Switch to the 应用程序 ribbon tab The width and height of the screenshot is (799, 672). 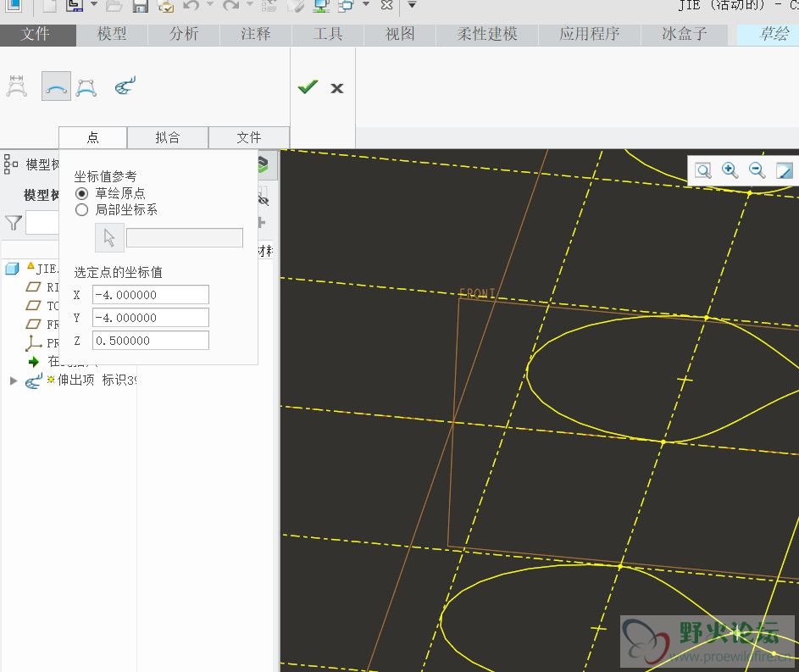tap(590, 34)
